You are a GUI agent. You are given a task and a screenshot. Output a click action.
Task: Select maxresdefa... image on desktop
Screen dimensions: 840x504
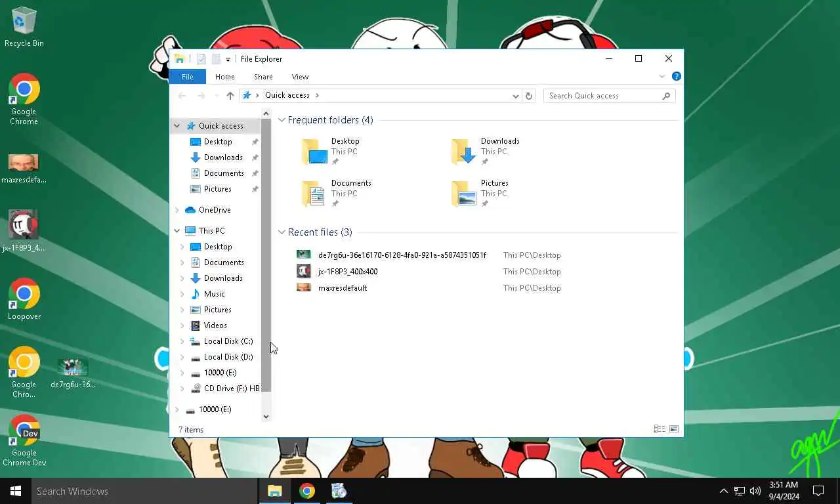click(24, 169)
